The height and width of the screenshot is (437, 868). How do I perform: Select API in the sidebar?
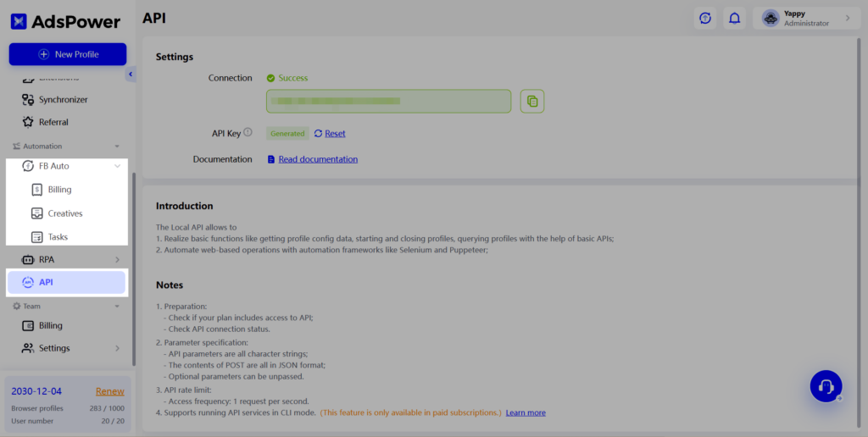66,282
